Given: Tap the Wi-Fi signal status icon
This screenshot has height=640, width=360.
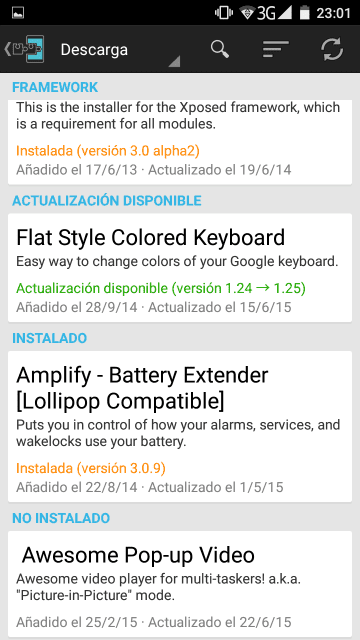Looking at the screenshot, I should 247,13.
